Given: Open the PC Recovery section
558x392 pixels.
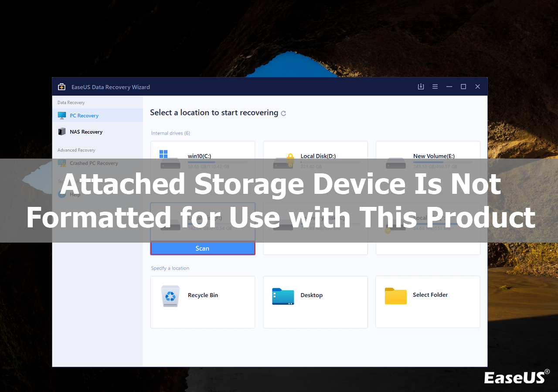Looking at the screenshot, I should (98, 115).
